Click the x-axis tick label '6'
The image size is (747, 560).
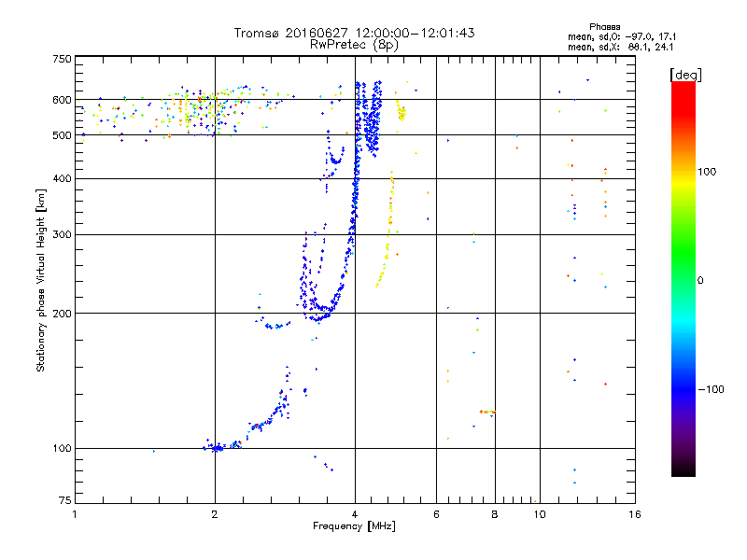(x=436, y=514)
